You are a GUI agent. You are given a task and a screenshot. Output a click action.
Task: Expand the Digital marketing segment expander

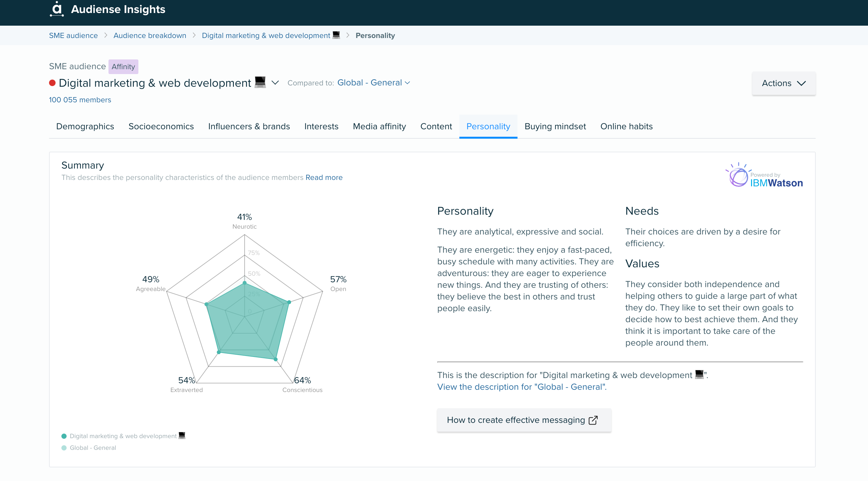click(275, 83)
